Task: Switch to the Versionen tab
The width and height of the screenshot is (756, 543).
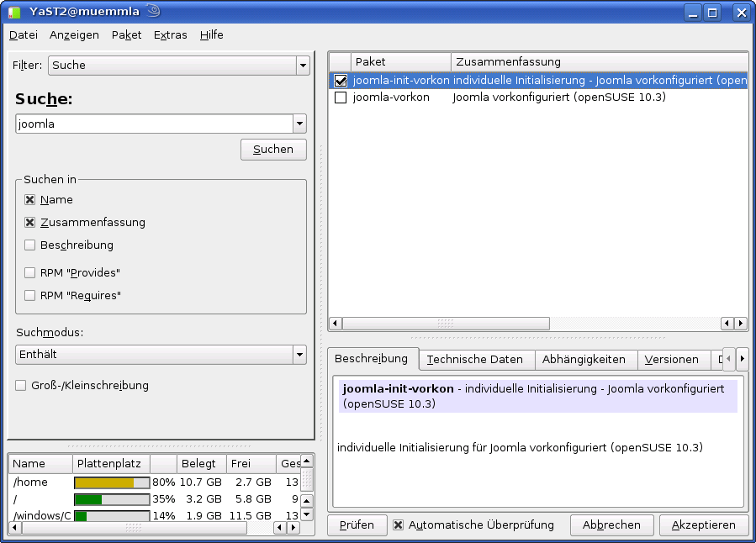Action: [674, 360]
